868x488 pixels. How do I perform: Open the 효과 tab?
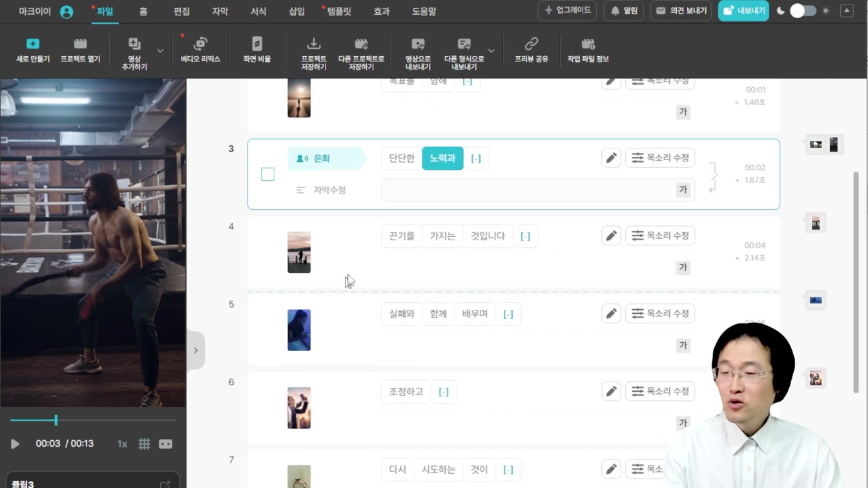click(382, 12)
